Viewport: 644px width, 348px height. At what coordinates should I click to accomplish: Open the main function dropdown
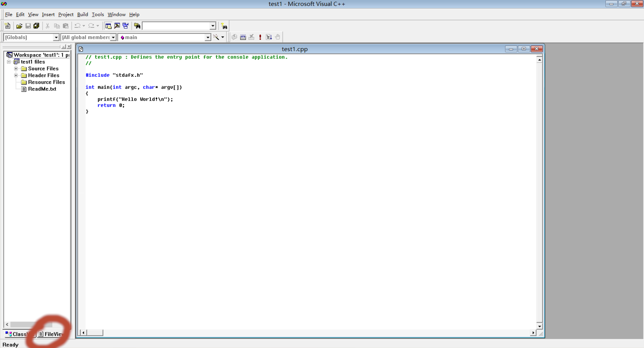tap(208, 37)
